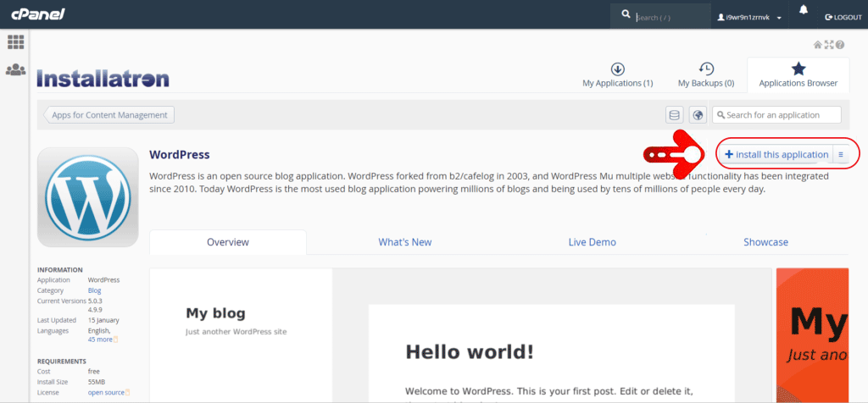The image size is (868, 403).
Task: Click the database stack icon button
Action: pyautogui.click(x=674, y=115)
